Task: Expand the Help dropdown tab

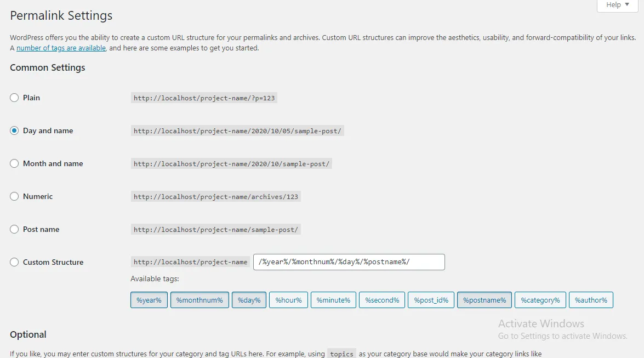Action: 618,5
